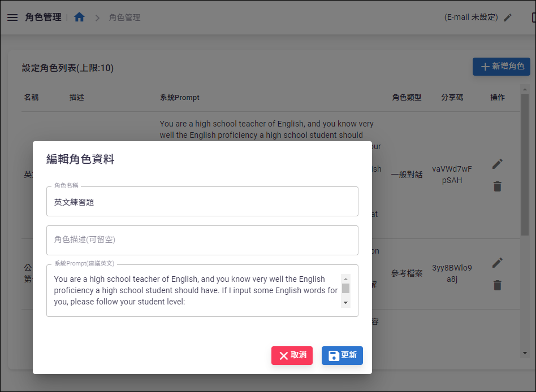The image size is (536, 392).
Task: Click the 一般對話 role type cell
Action: [407, 175]
